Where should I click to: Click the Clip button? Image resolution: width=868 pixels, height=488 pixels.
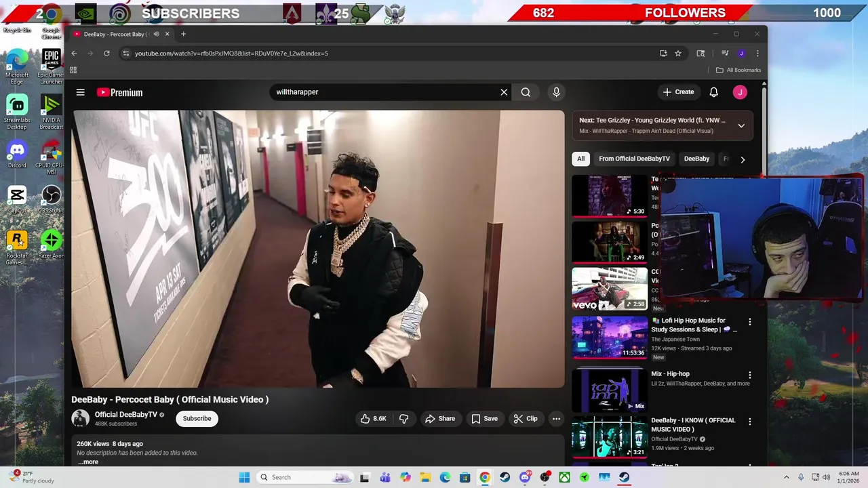point(526,419)
